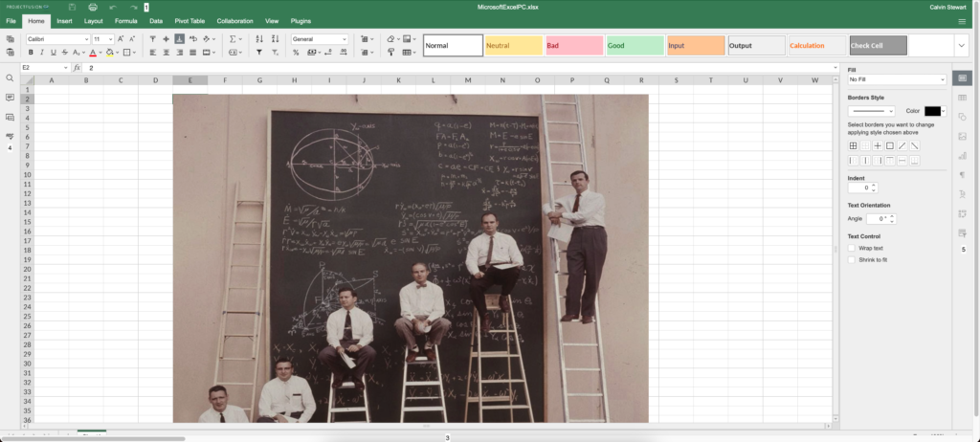The width and height of the screenshot is (980, 442).
Task: Open image settings in right sidebar
Action: 963,136
